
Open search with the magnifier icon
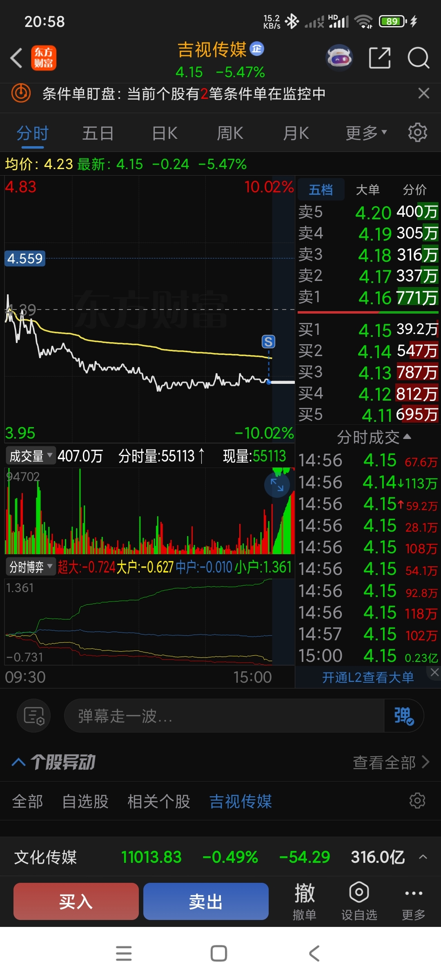coord(419,58)
